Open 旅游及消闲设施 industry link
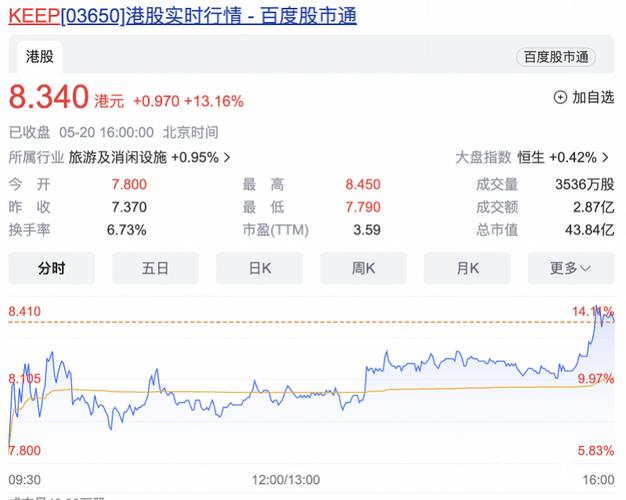 coord(117,157)
